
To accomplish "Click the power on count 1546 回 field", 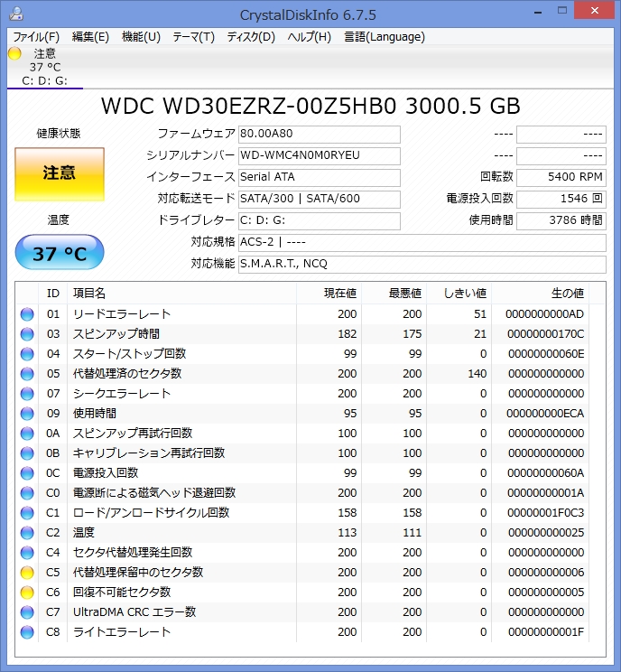I will [x=561, y=199].
